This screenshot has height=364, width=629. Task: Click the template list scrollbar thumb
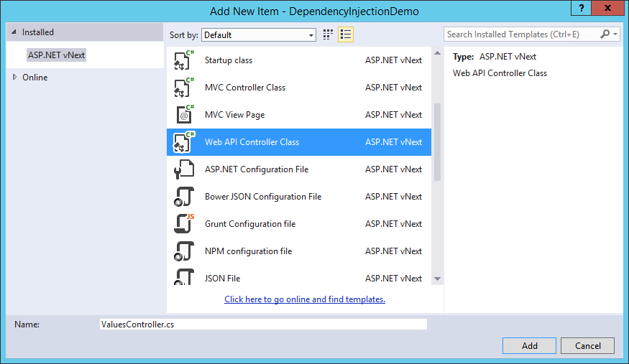[x=437, y=143]
